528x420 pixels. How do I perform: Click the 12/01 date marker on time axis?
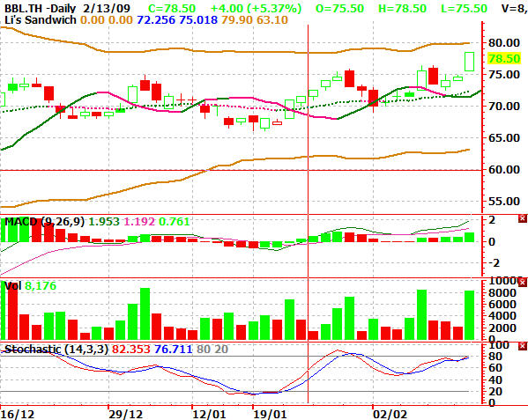pyautogui.click(x=209, y=415)
